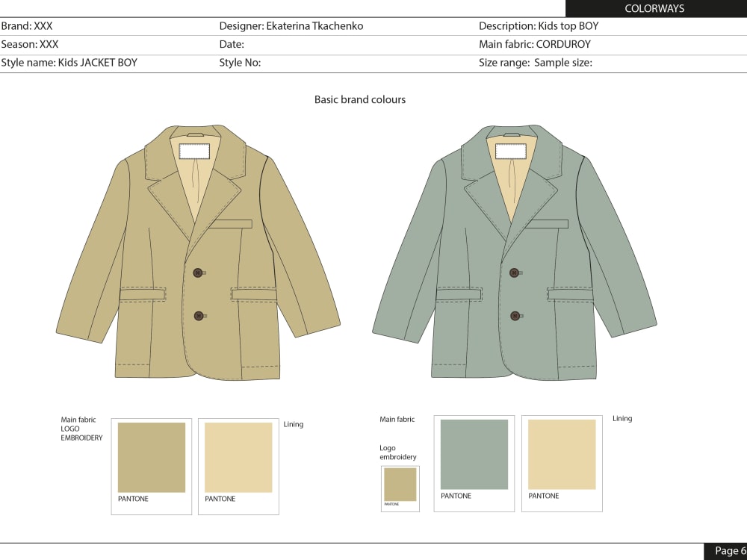747x560 pixels.
Task: Pick the sage green main fabric swatch
Action: [474, 454]
